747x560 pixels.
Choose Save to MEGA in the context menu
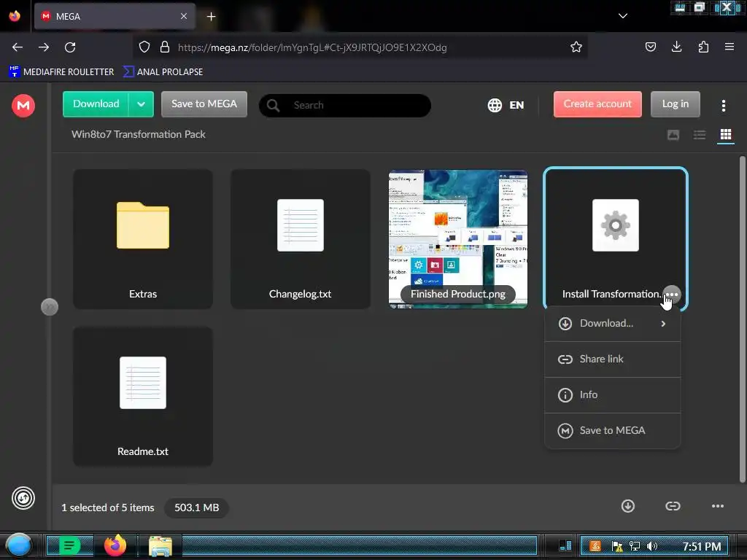(x=612, y=430)
